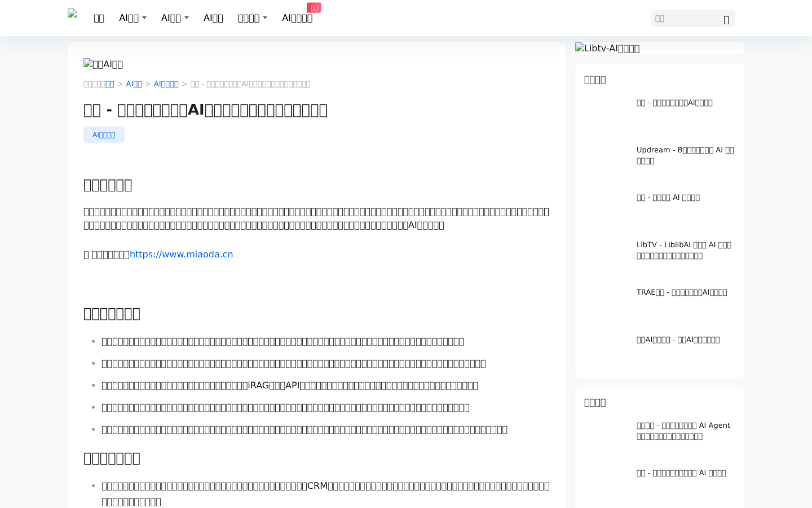Image resolution: width=812 pixels, height=508 pixels.
Task: Go to the first navigation menu item beside the logo
Action: tap(99, 18)
